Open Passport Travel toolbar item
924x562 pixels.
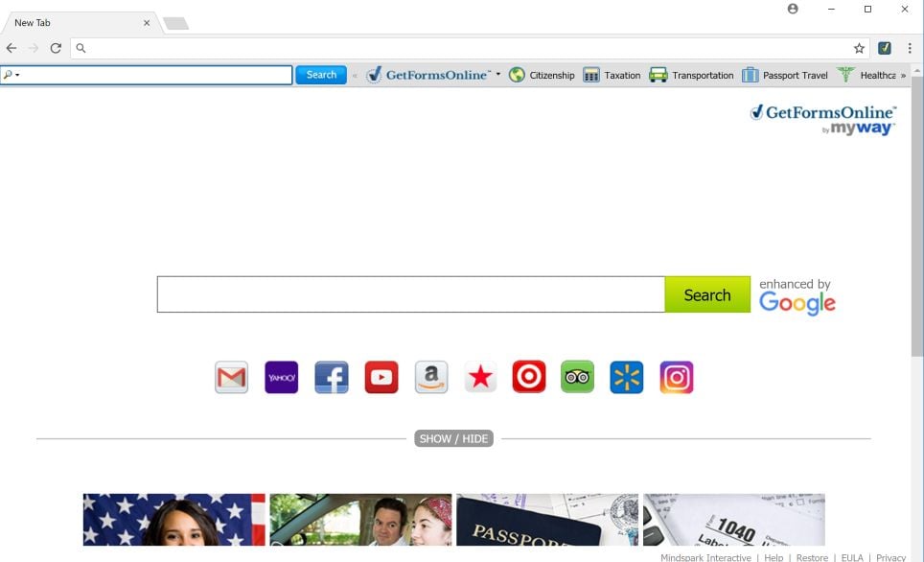point(785,75)
